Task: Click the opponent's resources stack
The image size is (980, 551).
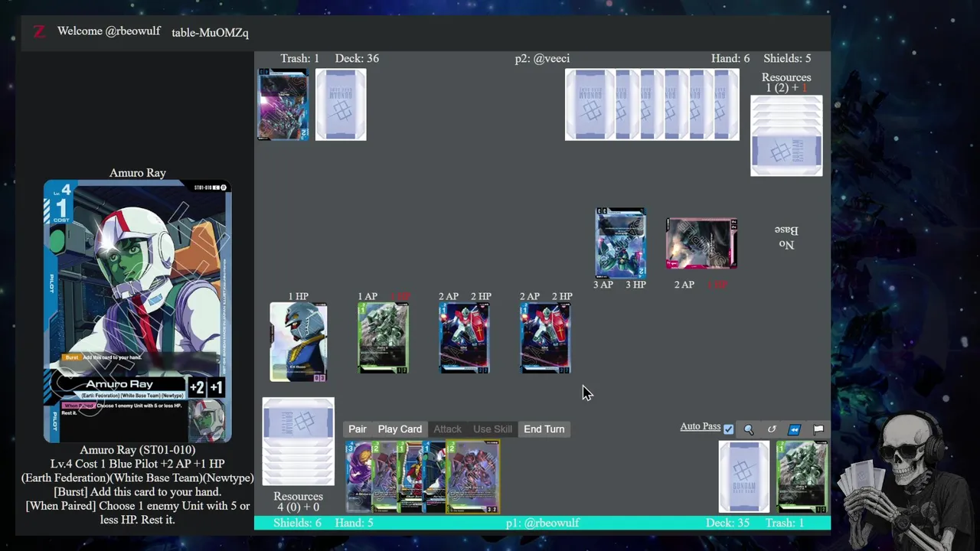Action: coord(786,135)
